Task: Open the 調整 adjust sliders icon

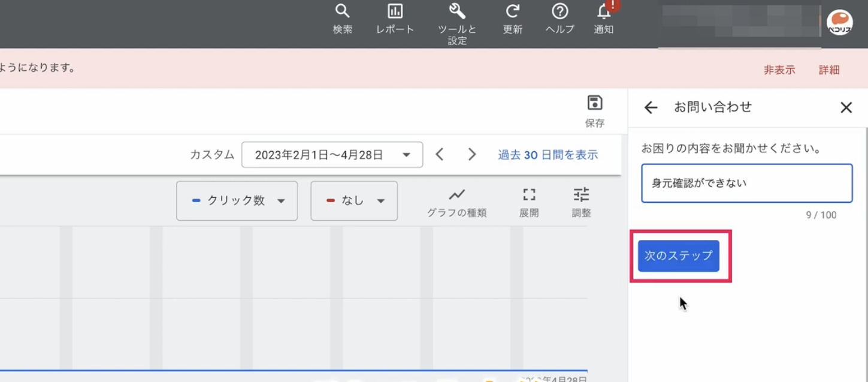Action: 581,194
